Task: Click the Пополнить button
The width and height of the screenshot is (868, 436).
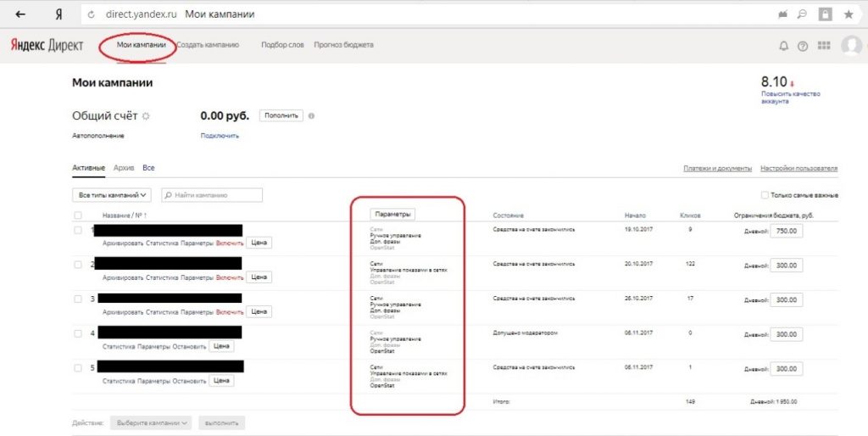Action: 281,116
